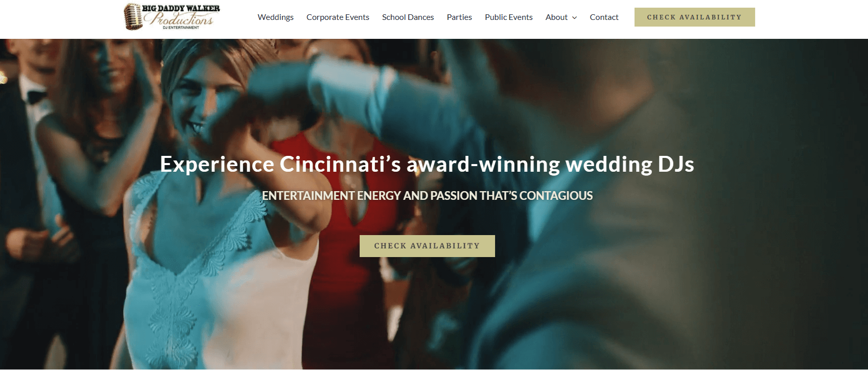Open the Contact page link
The image size is (868, 370).
pyautogui.click(x=604, y=17)
